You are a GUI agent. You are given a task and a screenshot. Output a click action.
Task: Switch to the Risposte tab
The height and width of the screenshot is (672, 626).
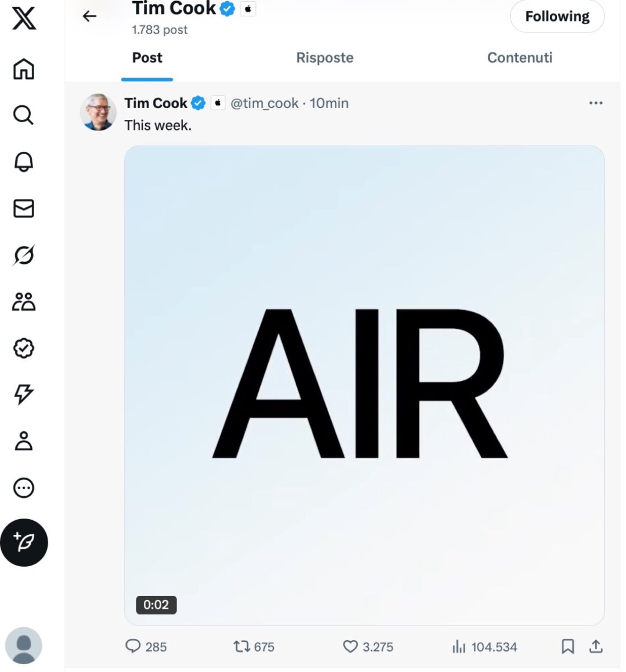pyautogui.click(x=325, y=58)
